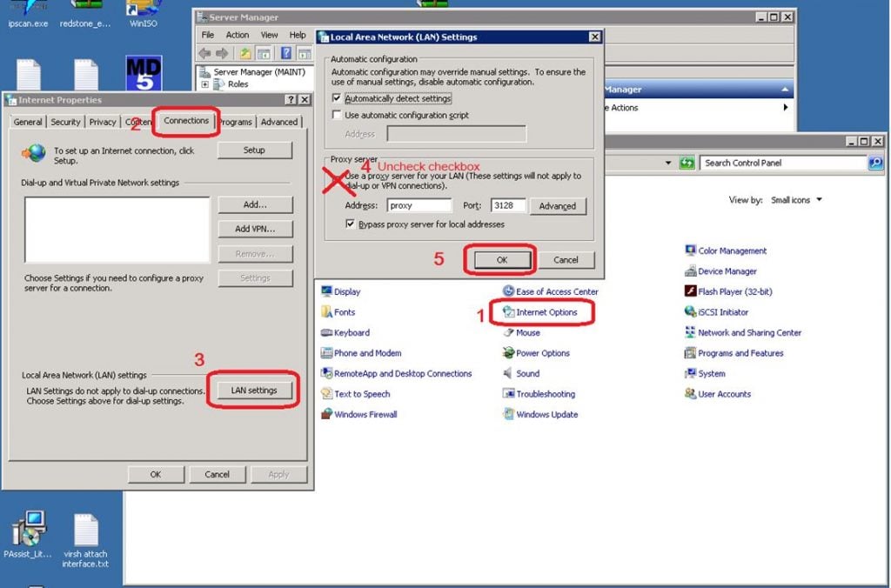Open the Help menu in Server Manager
The height and width of the screenshot is (588, 891).
click(298, 35)
